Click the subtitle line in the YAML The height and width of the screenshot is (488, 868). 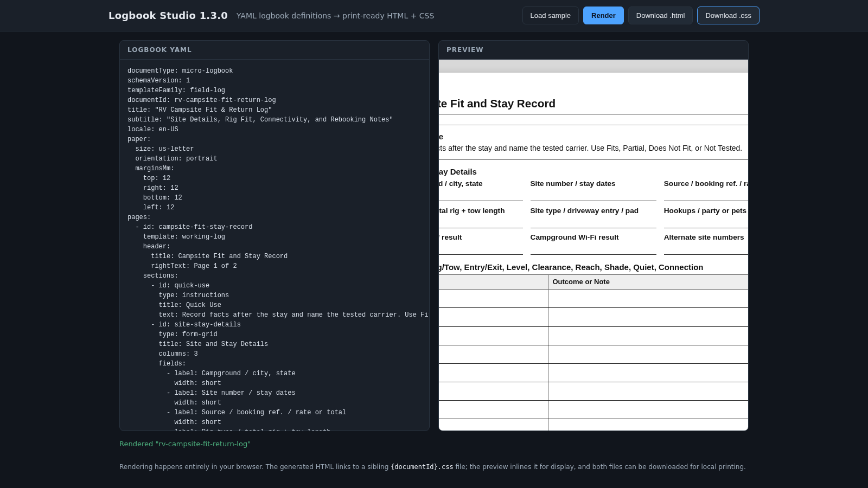pos(260,120)
